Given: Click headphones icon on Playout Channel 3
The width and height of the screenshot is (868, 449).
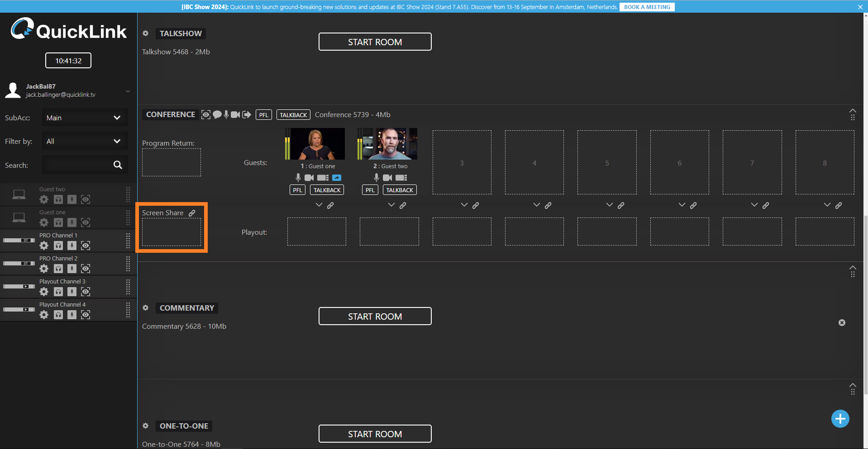Looking at the screenshot, I should pos(58,292).
